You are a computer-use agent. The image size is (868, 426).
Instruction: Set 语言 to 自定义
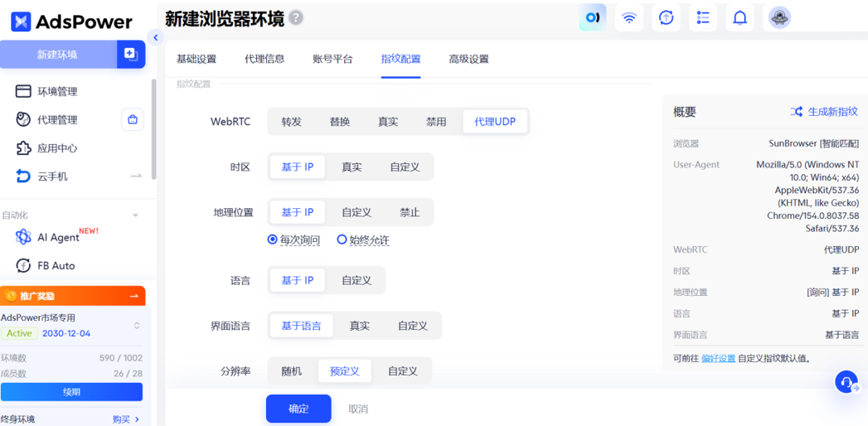[356, 280]
